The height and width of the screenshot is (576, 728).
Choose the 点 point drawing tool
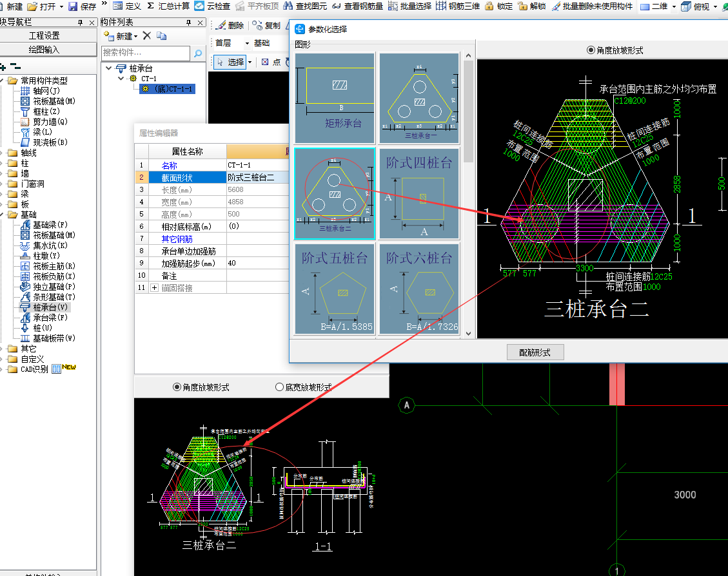tap(271, 62)
